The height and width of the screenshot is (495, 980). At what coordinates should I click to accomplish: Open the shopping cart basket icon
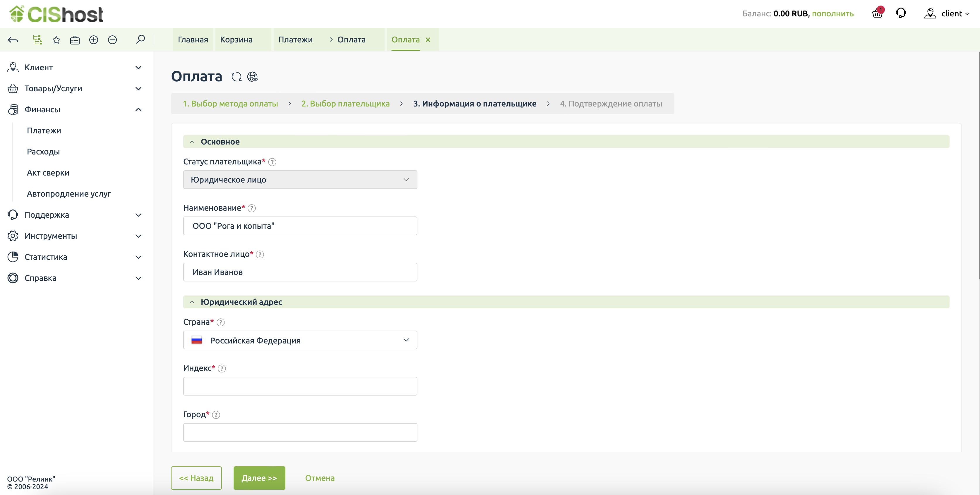point(877,14)
